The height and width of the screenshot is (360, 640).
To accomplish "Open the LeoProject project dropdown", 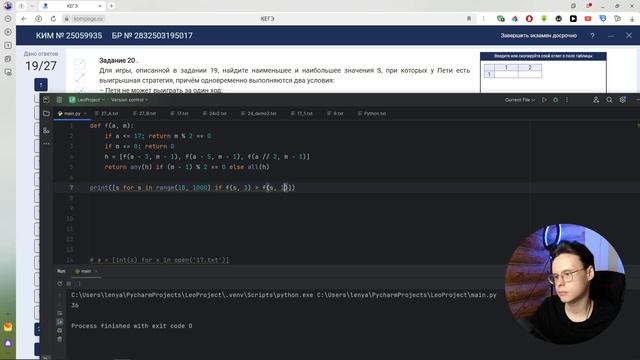I will pyautogui.click(x=87, y=100).
